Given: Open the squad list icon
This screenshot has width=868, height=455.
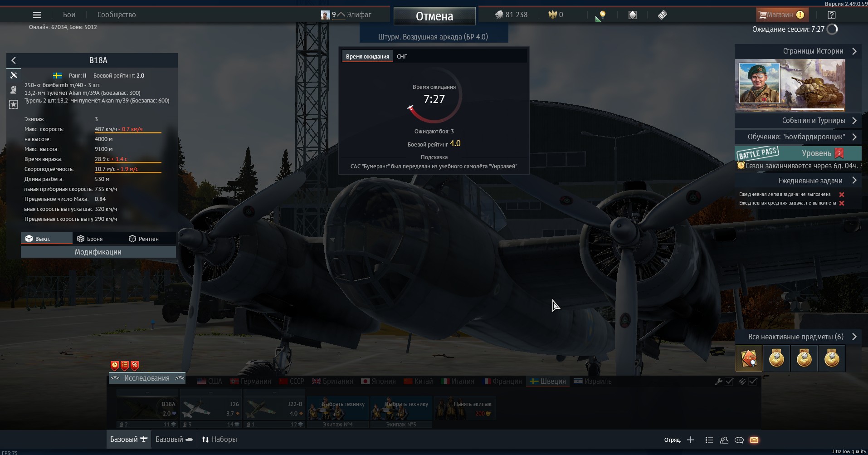Looking at the screenshot, I should (709, 440).
